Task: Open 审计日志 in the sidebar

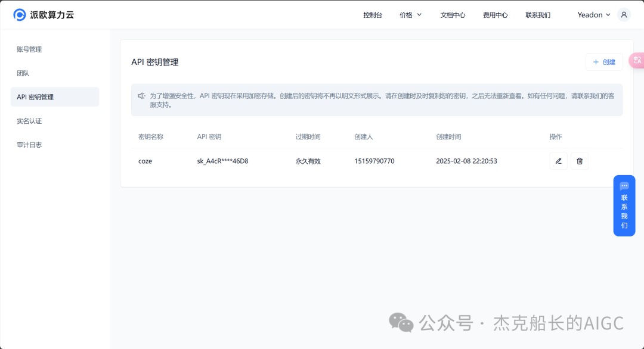Action: [29, 145]
